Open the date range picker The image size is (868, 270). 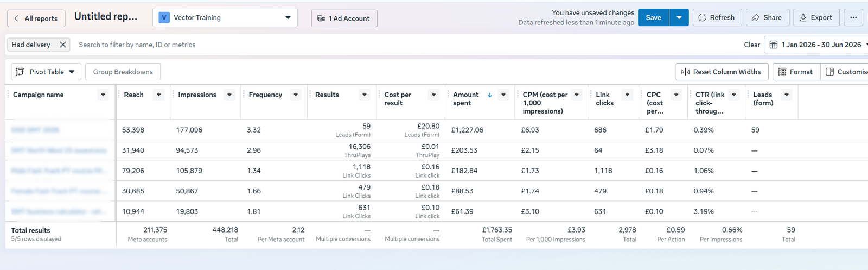[817, 45]
